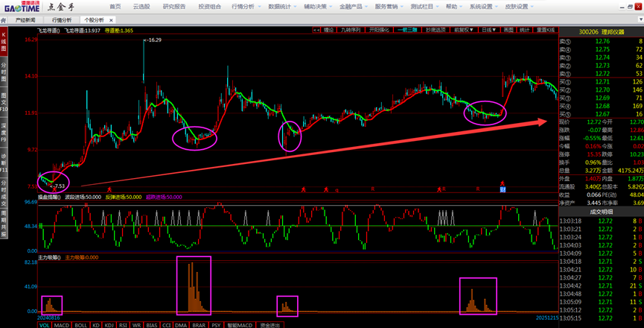Select the 智能MACD indicator tab
This screenshot has height=328, width=644.
240,325
